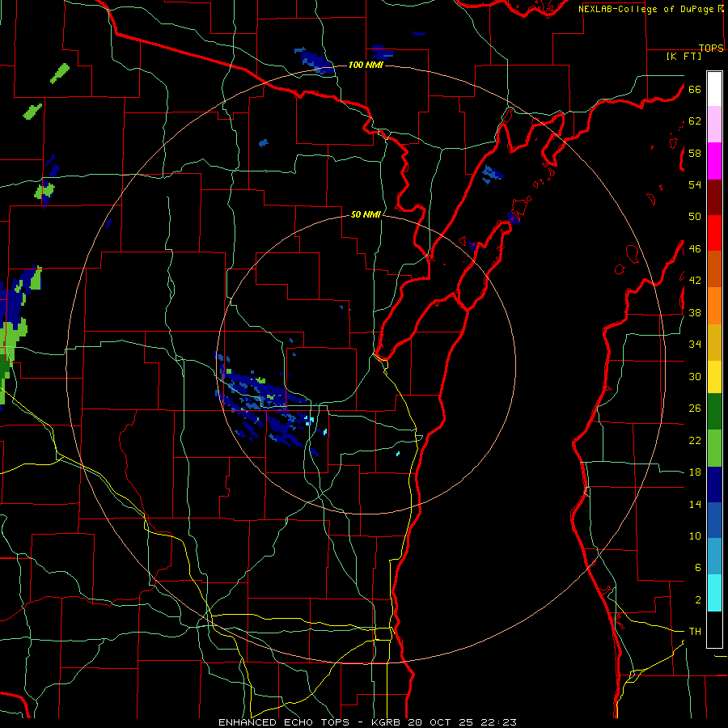Click the bright orange legend swatch
This screenshot has height=728, width=728.
pyautogui.click(x=714, y=306)
